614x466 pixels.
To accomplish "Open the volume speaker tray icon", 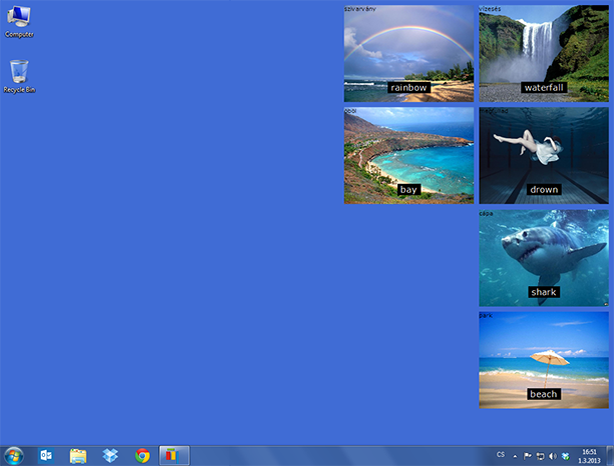I will point(553,456).
